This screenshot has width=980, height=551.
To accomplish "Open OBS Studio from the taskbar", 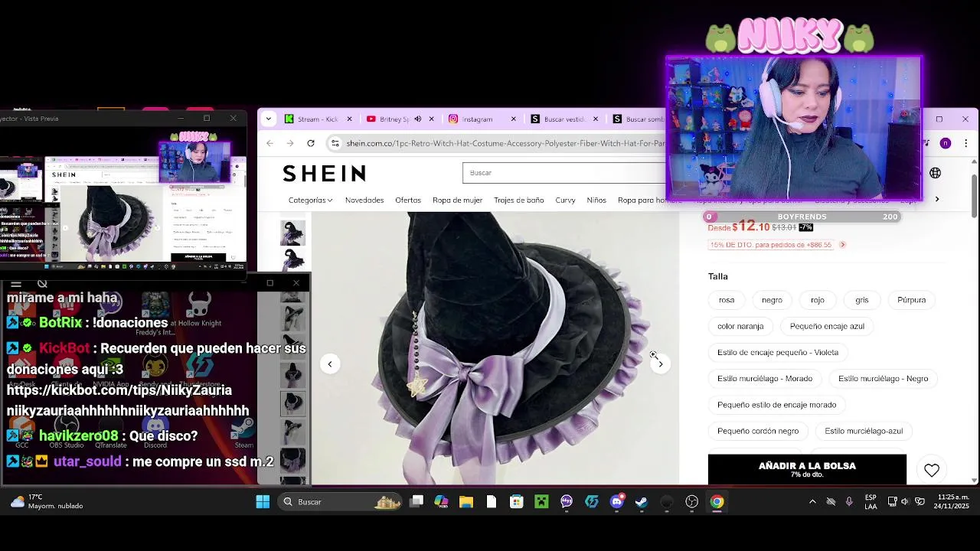I will pos(692,502).
